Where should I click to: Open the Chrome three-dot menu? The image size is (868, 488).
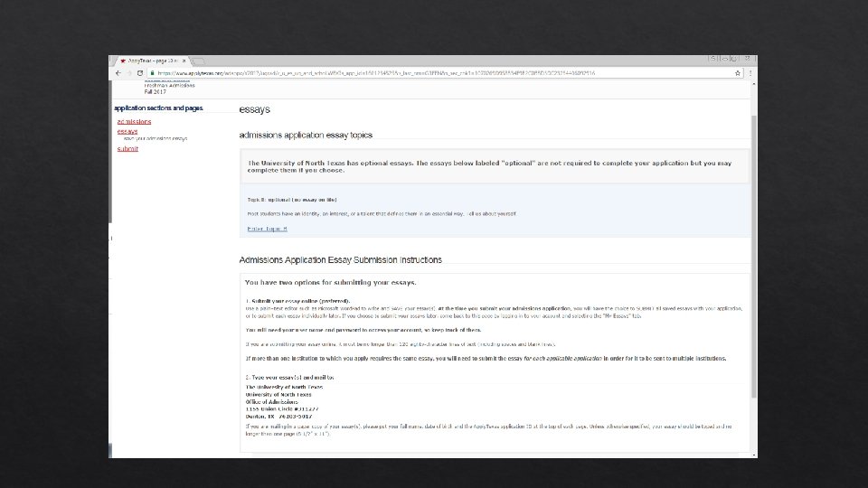[750, 73]
